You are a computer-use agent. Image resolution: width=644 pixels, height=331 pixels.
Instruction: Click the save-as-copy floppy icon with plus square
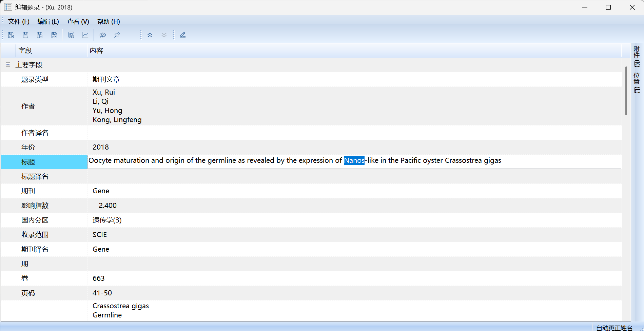(x=40, y=35)
